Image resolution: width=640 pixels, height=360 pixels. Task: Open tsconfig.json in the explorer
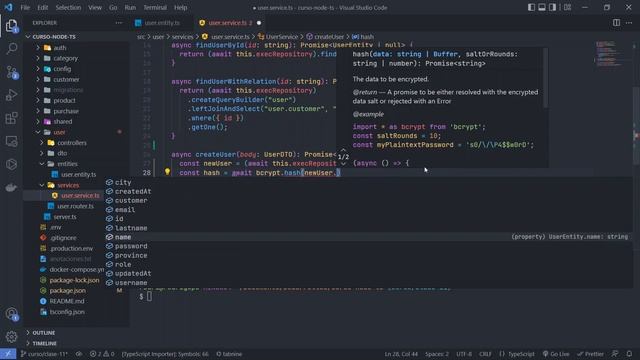tap(67, 312)
